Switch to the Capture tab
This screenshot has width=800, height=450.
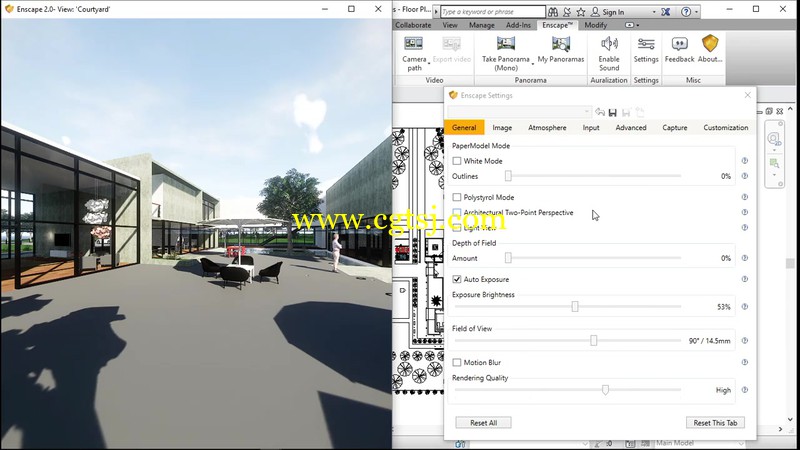tap(674, 128)
